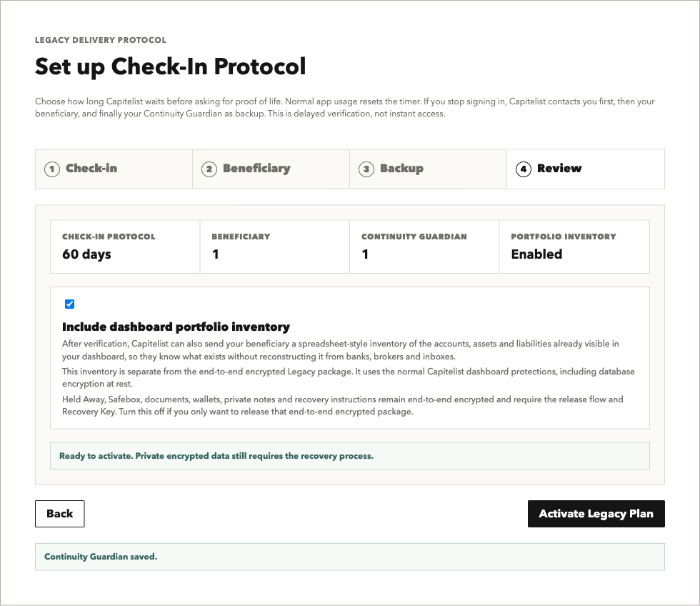Click the step 2 circle icon

coord(209,169)
